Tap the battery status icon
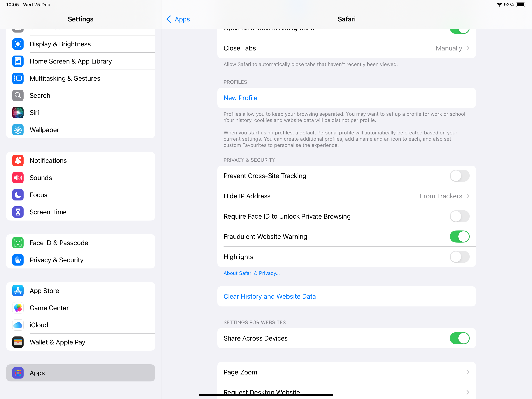The width and height of the screenshot is (532, 399). 521,4
